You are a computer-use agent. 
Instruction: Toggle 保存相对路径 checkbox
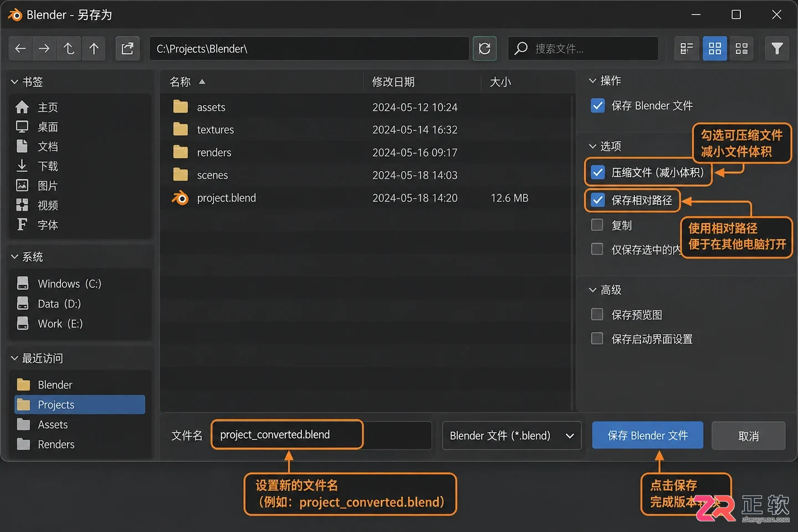[x=598, y=200]
